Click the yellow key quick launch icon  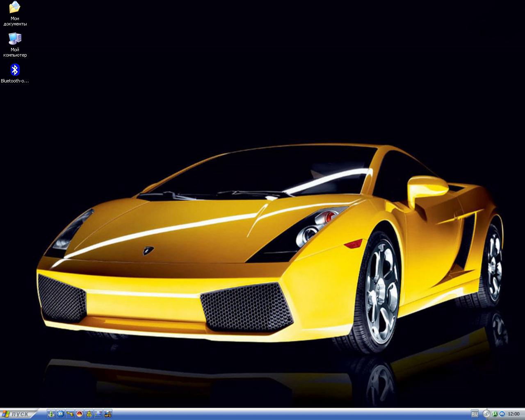70,414
